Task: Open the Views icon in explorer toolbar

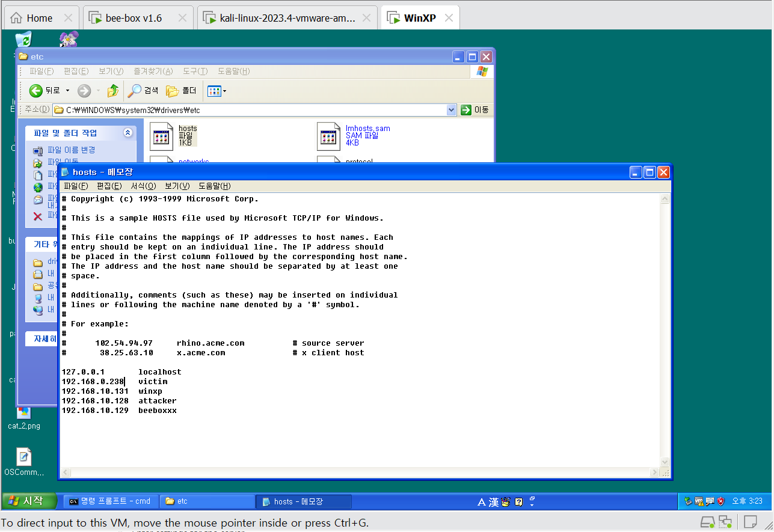Action: point(213,91)
